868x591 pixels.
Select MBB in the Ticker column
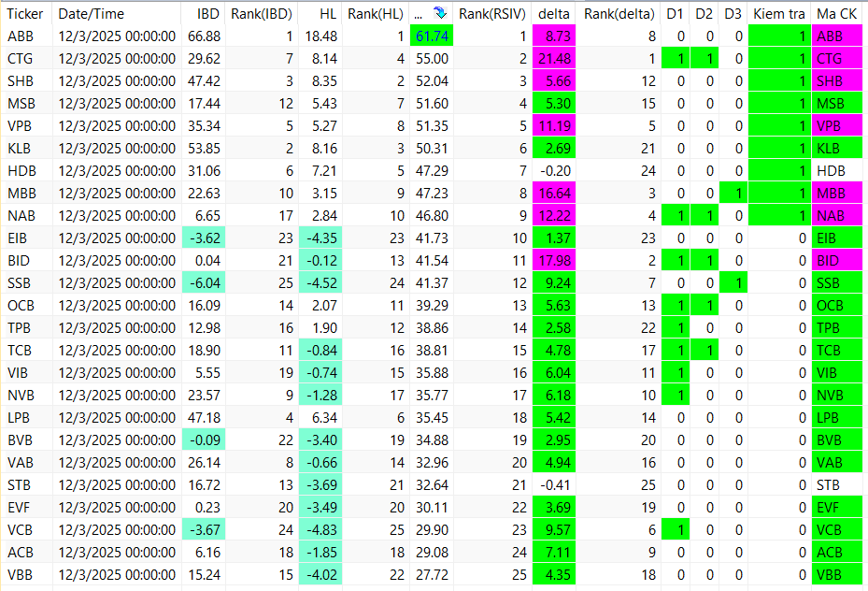(x=21, y=194)
